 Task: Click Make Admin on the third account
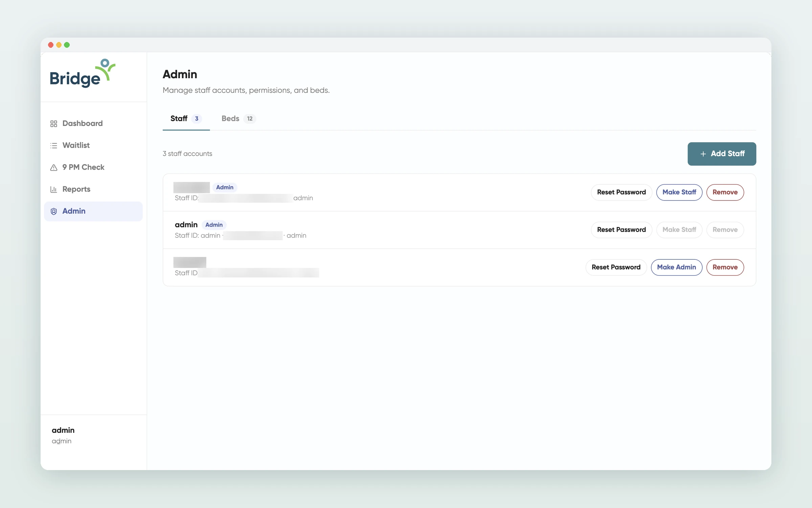tap(676, 268)
